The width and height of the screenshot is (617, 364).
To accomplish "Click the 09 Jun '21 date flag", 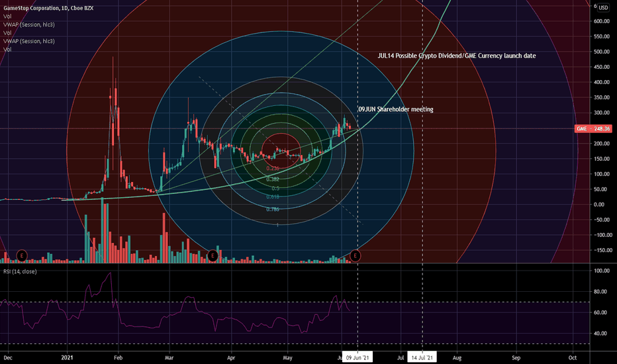I will click(x=357, y=357).
